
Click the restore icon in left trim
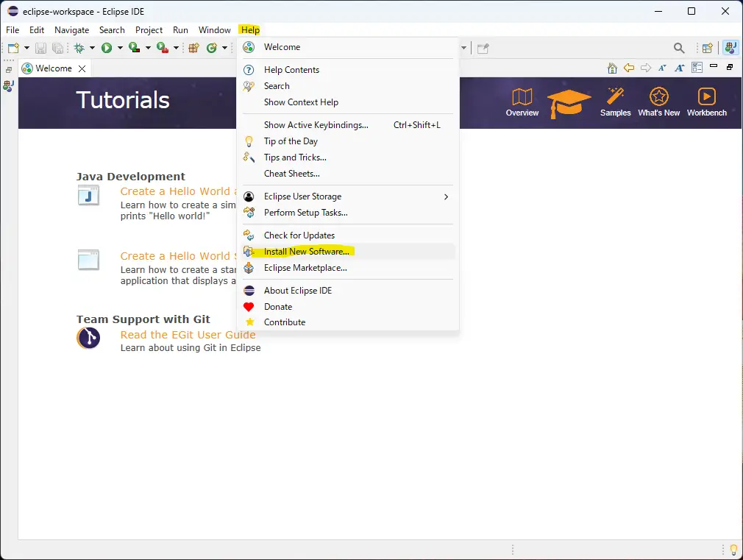(x=9, y=70)
